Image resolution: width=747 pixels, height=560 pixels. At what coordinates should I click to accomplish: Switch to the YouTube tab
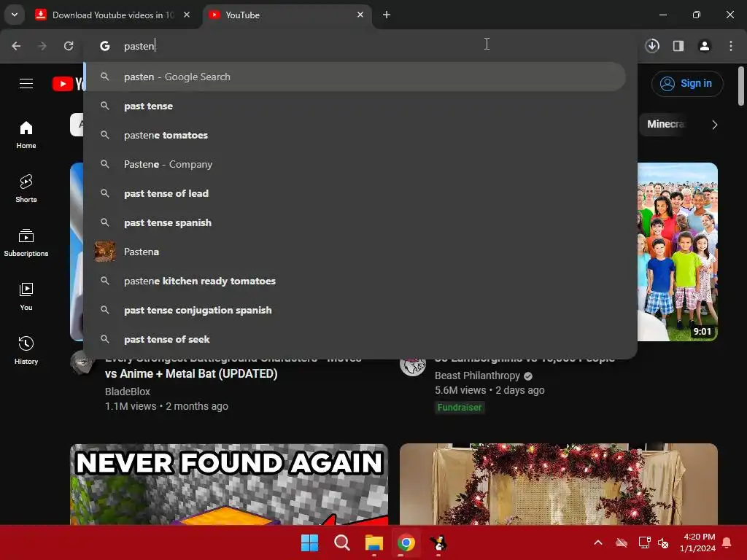pos(286,15)
